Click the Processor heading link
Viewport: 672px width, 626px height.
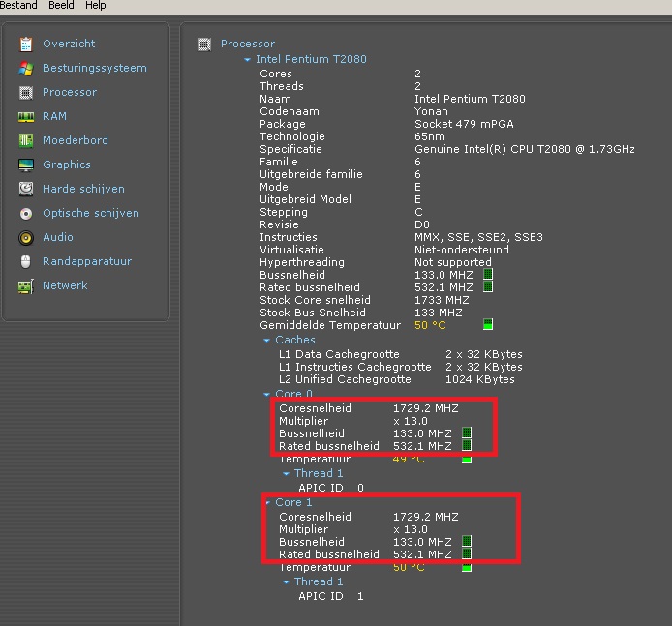click(x=248, y=44)
